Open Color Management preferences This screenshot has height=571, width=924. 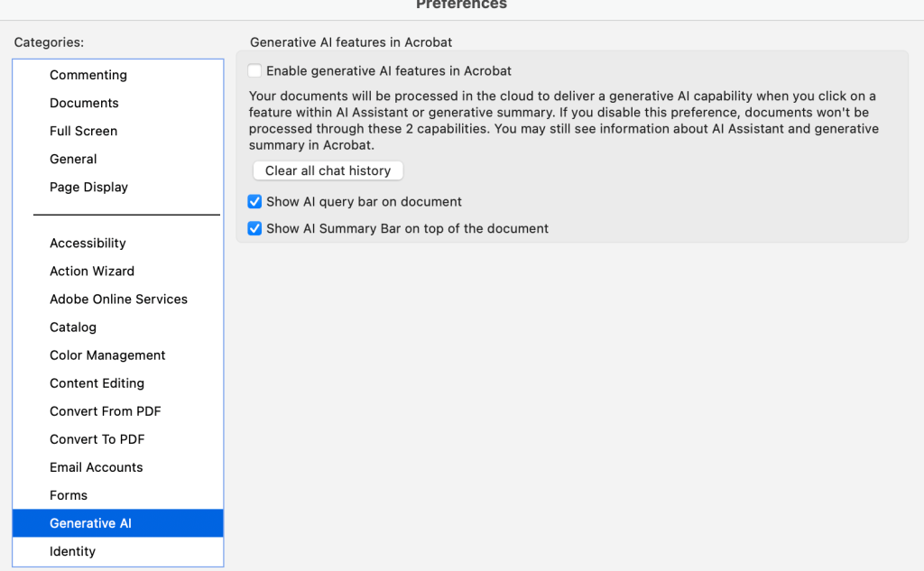coord(107,355)
